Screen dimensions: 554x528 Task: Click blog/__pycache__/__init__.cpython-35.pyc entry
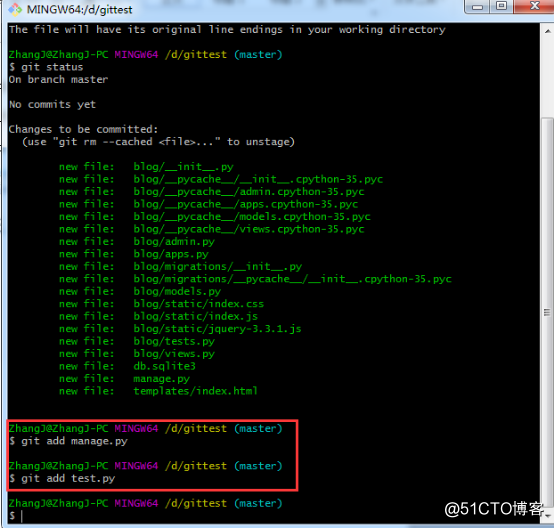click(221, 179)
